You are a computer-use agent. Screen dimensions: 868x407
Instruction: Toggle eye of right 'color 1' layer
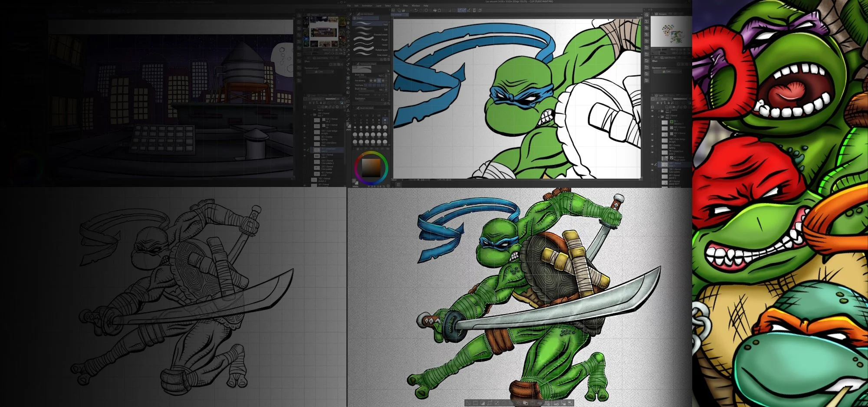tap(652, 164)
